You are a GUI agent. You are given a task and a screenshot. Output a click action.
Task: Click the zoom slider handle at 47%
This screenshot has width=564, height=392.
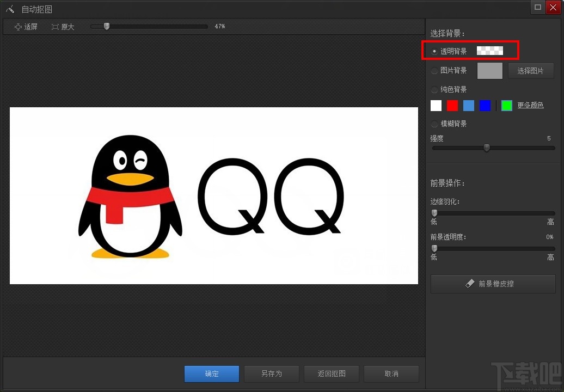click(x=107, y=26)
